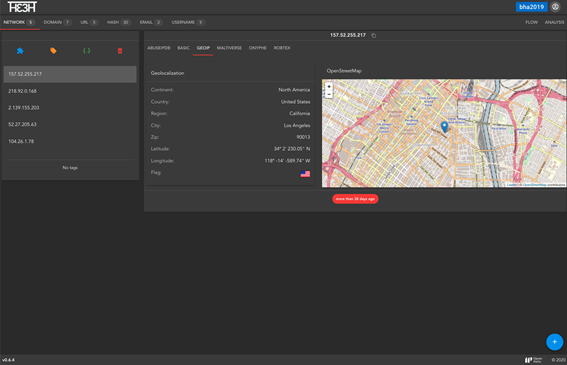This screenshot has height=365, width=567.
Task: Click the map zoom in button
Action: point(329,86)
